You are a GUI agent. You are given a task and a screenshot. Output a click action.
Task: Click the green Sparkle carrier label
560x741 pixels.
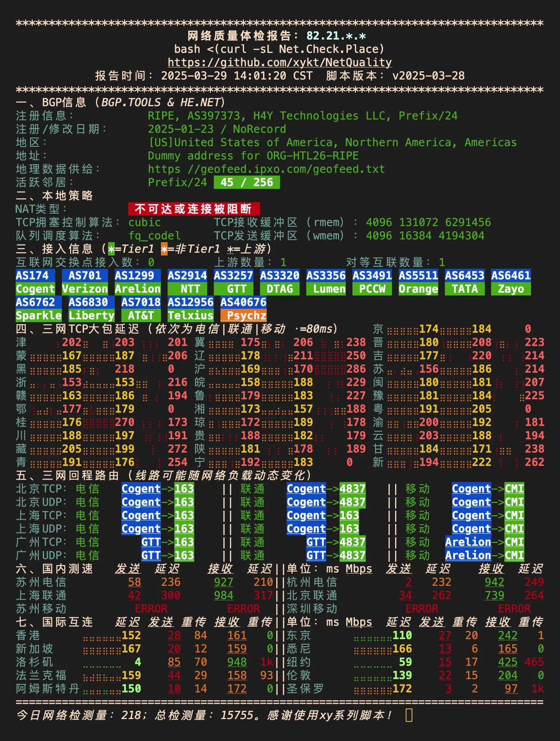39,315
